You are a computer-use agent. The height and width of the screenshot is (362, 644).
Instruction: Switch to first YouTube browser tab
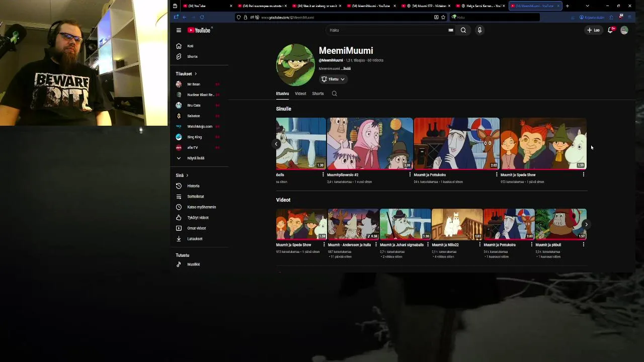coord(206,6)
